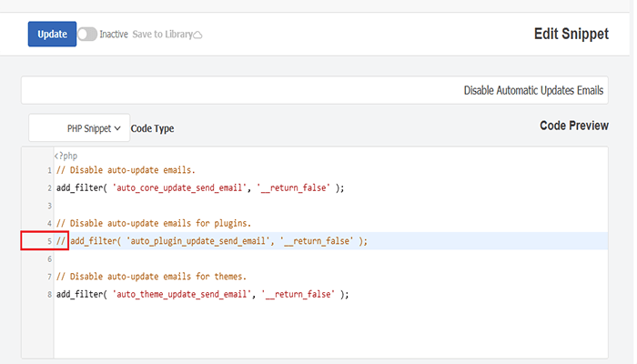Image resolution: width=637 pixels, height=364 pixels.
Task: Click line number 1 in the gutter
Action: (x=48, y=170)
